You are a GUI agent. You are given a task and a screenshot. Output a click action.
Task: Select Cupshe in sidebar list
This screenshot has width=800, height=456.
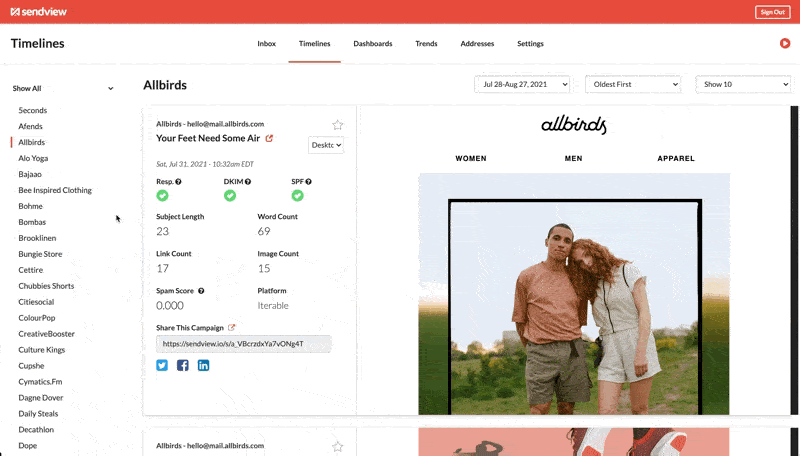coord(31,366)
